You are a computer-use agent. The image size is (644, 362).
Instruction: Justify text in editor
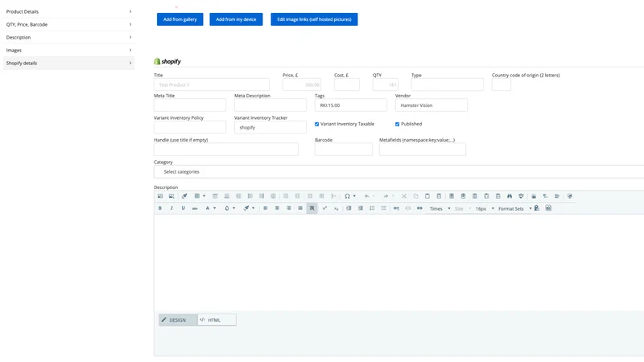click(x=300, y=208)
